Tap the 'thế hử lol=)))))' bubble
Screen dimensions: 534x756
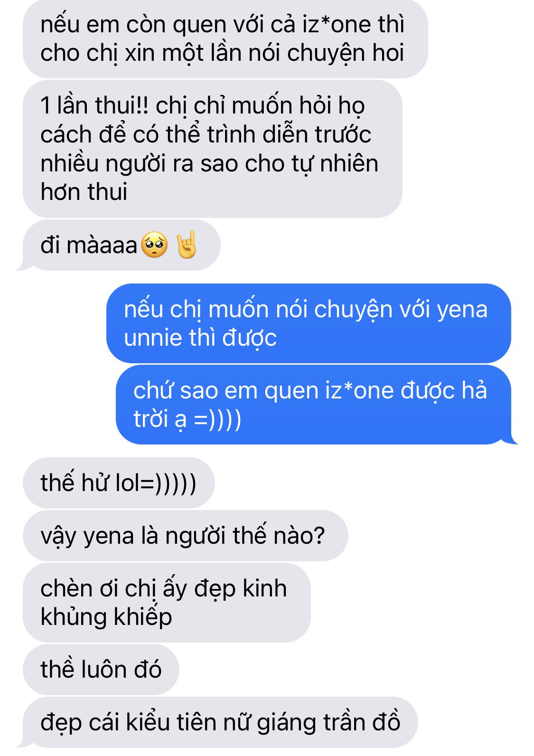(119, 483)
